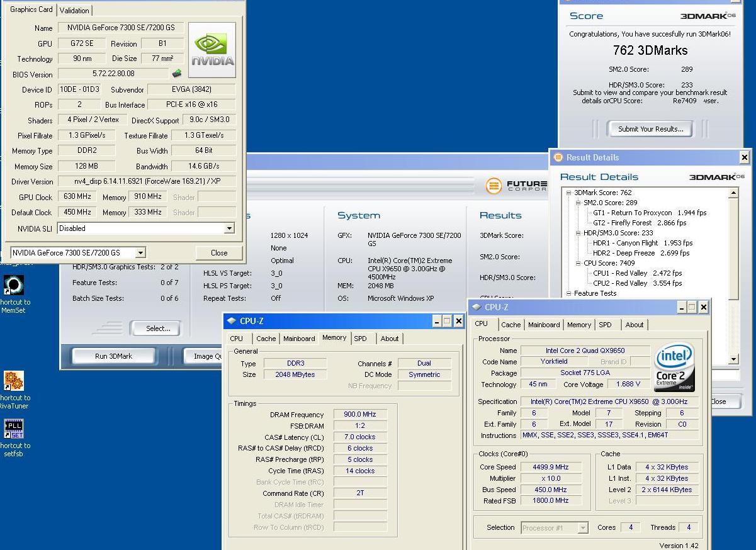The height and width of the screenshot is (550, 756).
Task: Click the Result Details title bar icon
Action: 558,157
